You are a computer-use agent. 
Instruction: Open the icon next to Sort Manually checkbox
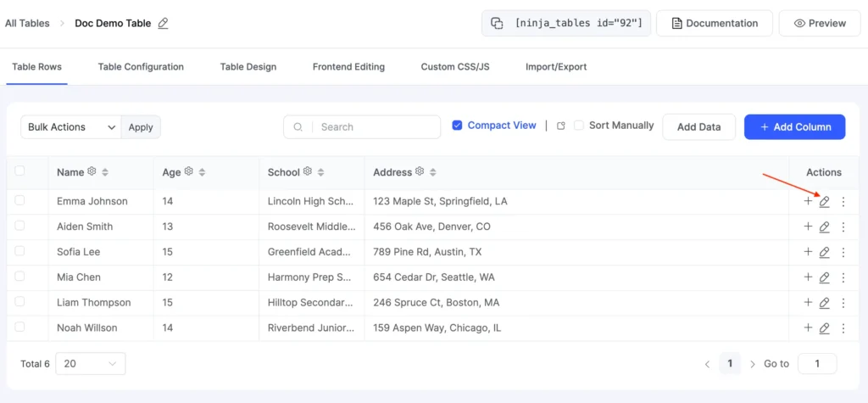click(561, 126)
